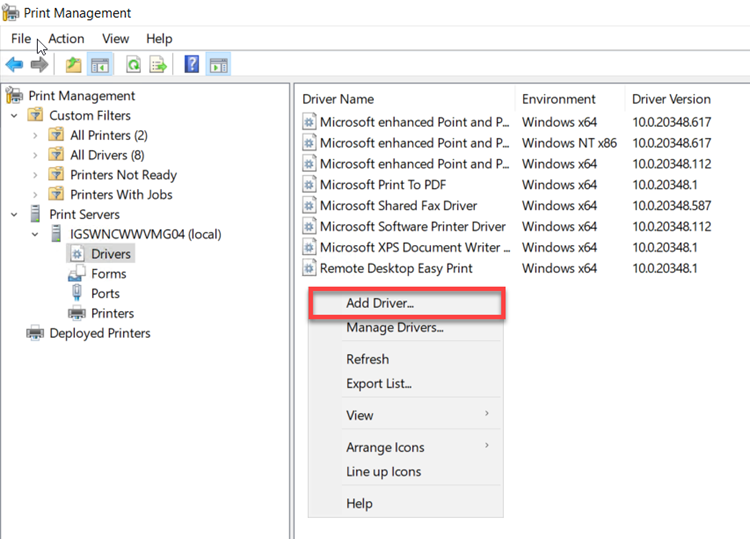The image size is (750, 539).
Task: Click the Show/Hide Console Tree icon
Action: [x=100, y=65]
